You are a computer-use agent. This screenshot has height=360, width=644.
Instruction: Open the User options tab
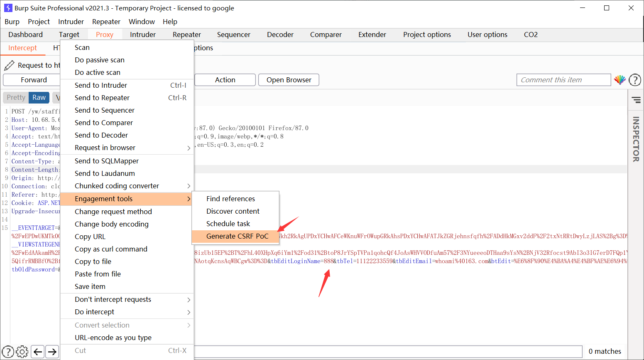[x=487, y=35]
